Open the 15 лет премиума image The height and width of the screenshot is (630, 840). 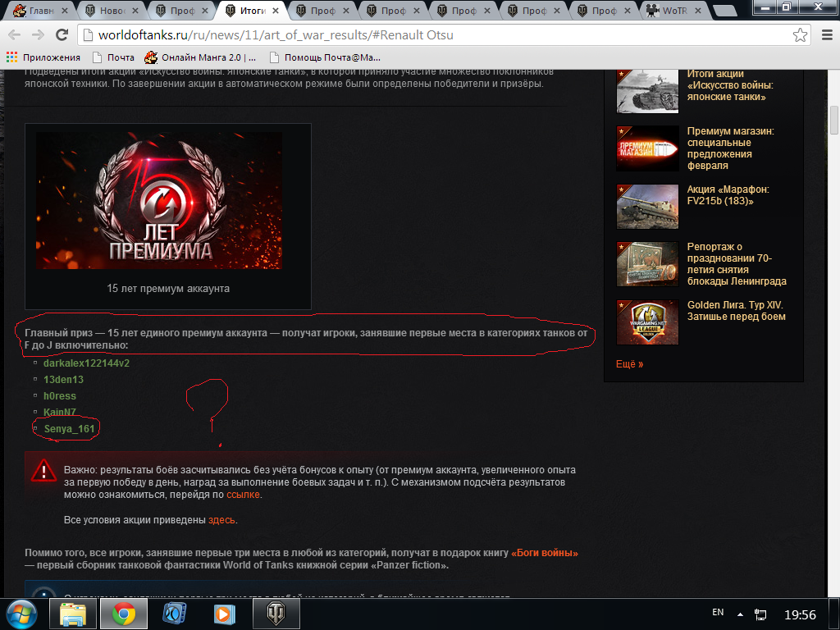point(159,200)
